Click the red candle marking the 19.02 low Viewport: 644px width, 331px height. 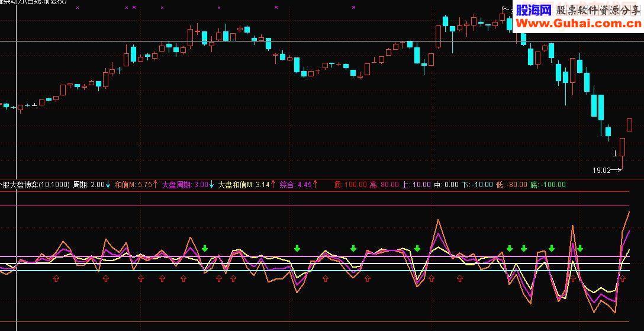622,153
